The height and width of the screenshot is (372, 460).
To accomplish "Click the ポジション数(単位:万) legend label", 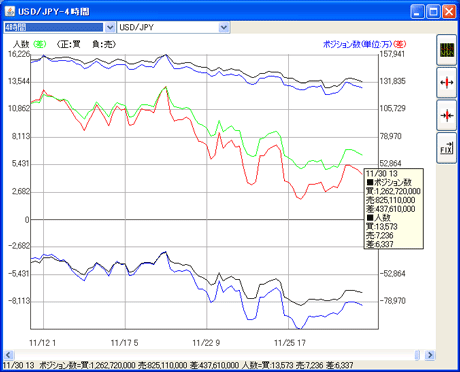I will (x=358, y=44).
